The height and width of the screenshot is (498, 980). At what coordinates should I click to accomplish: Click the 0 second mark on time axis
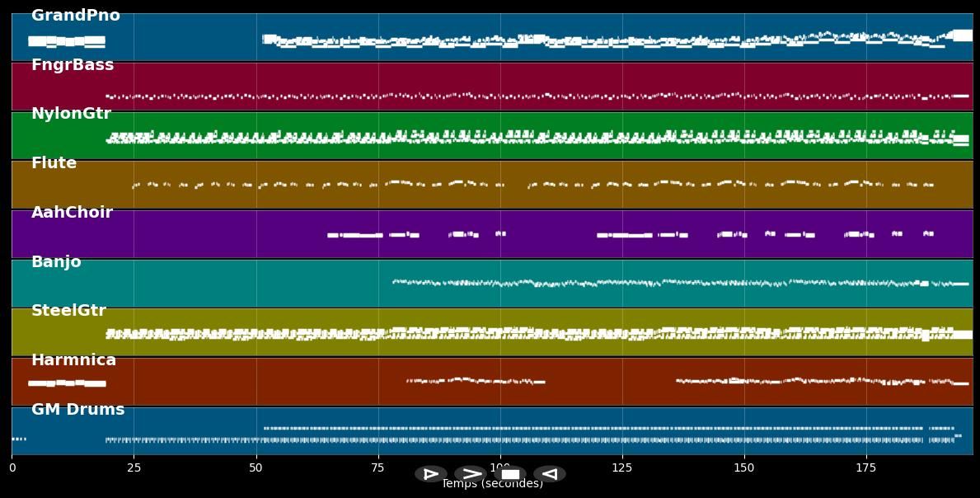click(x=12, y=467)
